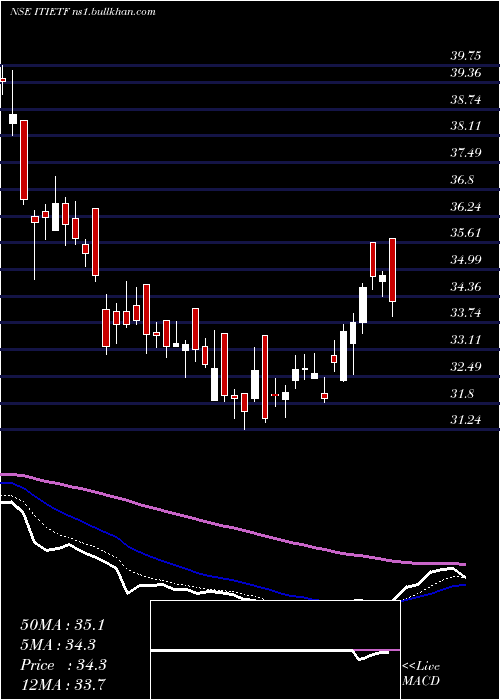Click the 34.36 price axis label
This screenshot has height=700, width=500.
466,286
